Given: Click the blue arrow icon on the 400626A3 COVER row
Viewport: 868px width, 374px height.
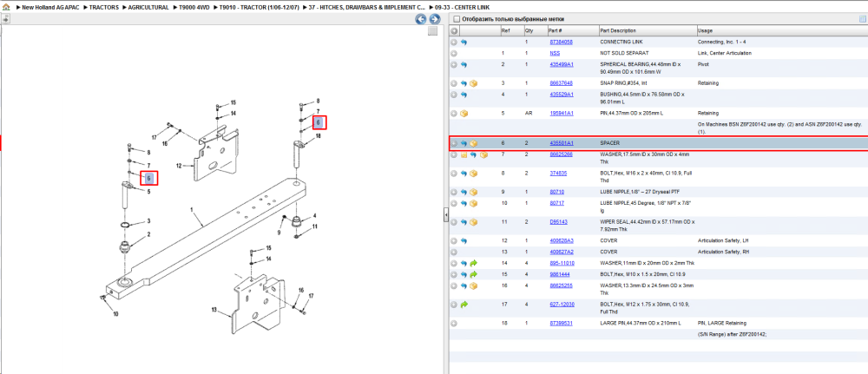Looking at the screenshot, I should (x=464, y=241).
